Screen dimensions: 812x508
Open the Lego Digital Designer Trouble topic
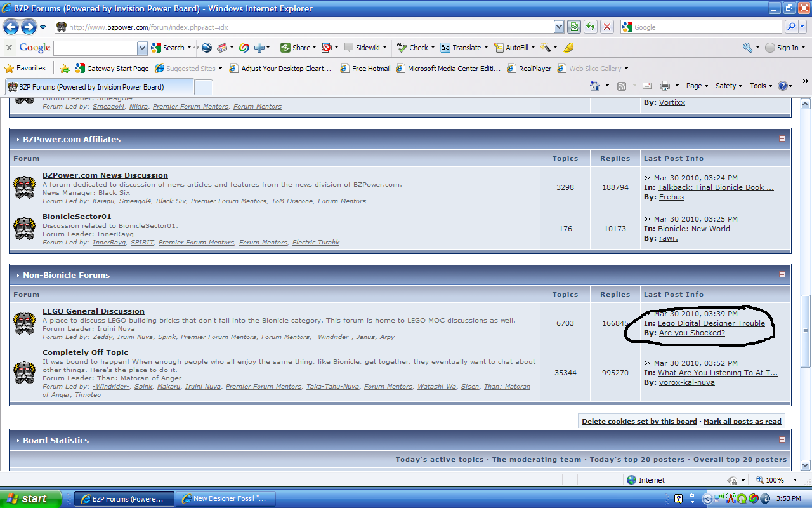(711, 323)
